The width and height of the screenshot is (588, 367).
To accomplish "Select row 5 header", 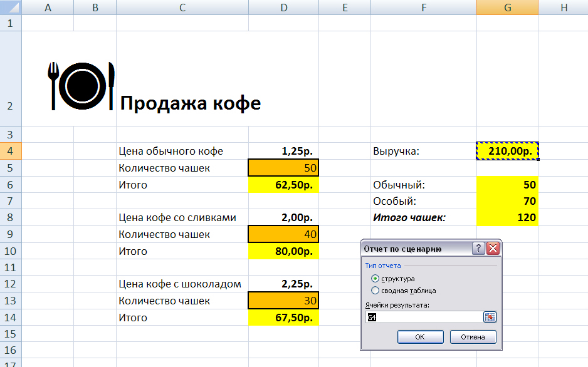I will coord(11,168).
